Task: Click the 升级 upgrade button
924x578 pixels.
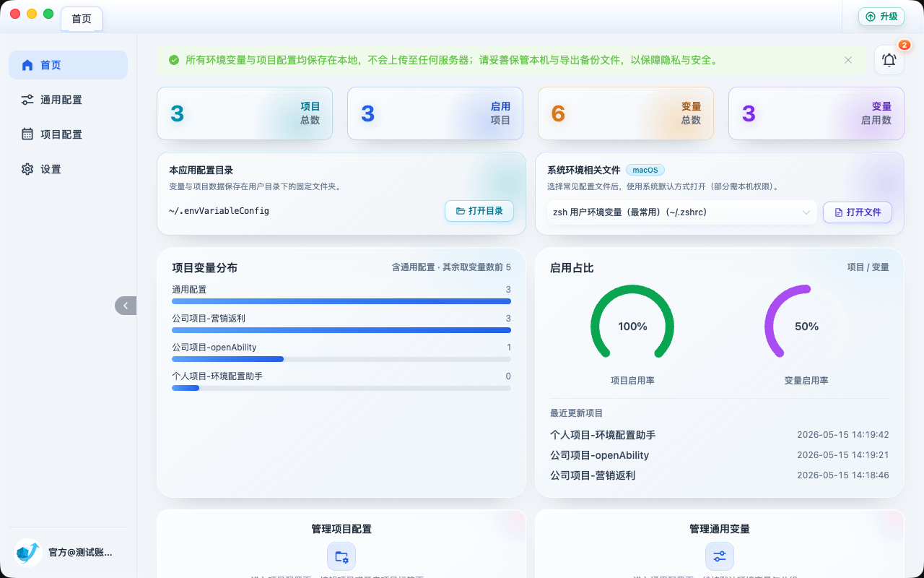Action: pyautogui.click(x=881, y=17)
